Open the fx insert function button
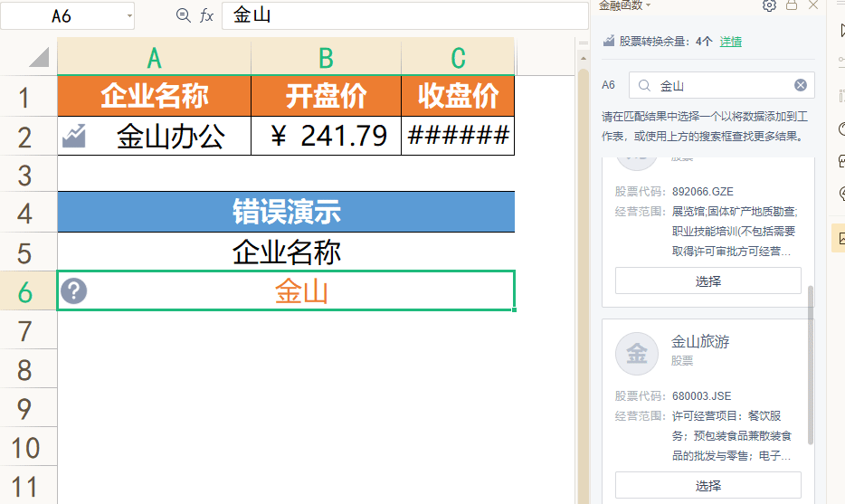Image resolution: width=845 pixels, height=504 pixels. pos(207,16)
